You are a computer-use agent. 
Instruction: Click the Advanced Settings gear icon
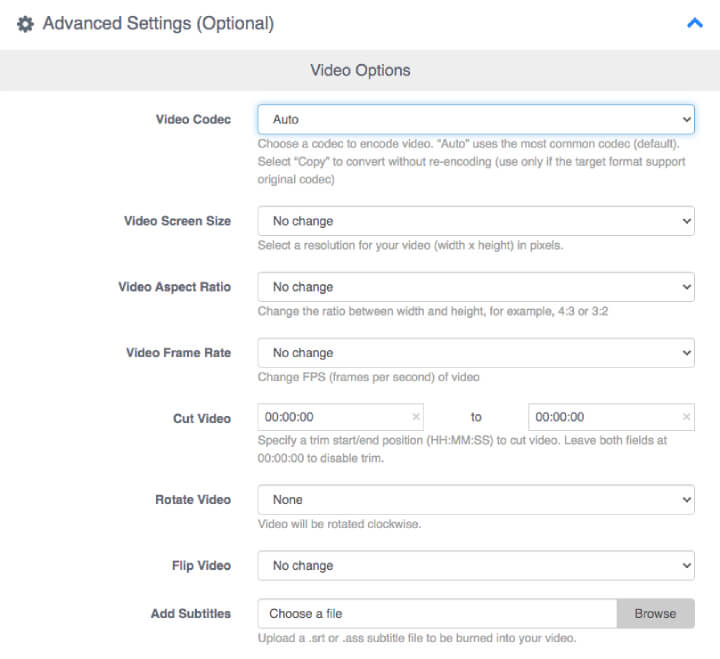pos(25,23)
